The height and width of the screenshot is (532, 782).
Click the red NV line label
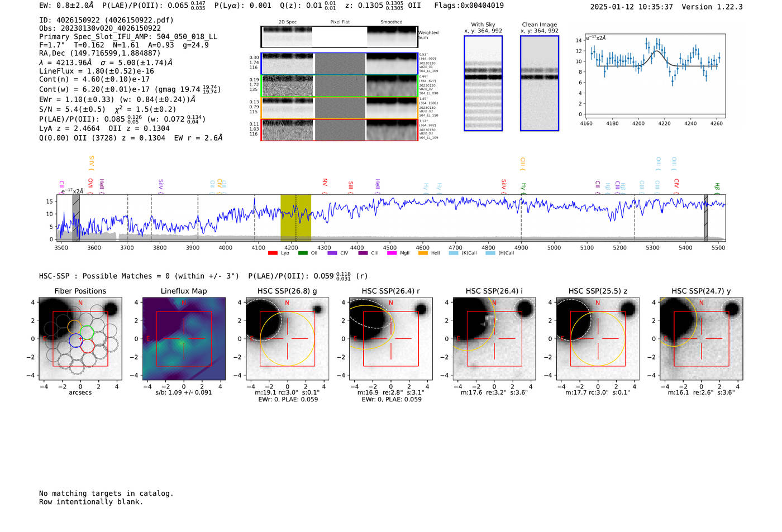[x=325, y=183]
